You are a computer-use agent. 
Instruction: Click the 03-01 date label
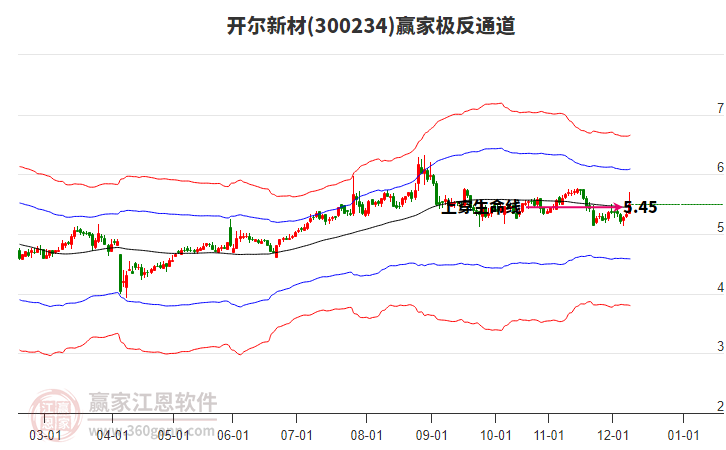click(x=45, y=436)
